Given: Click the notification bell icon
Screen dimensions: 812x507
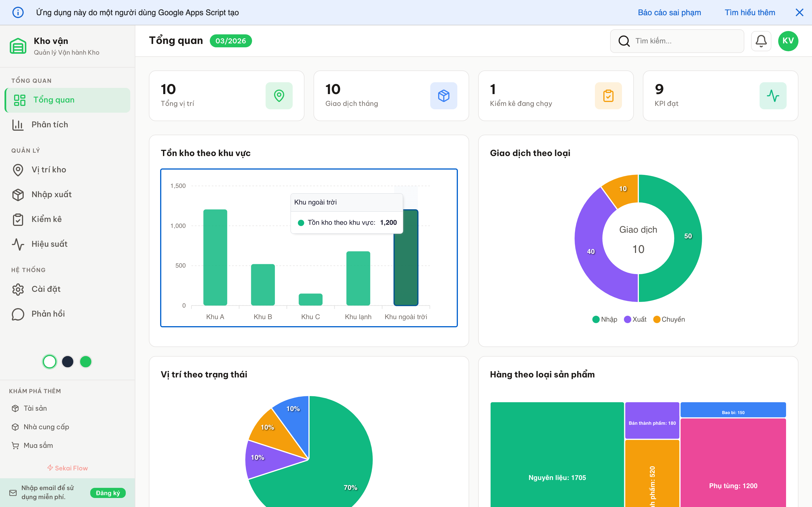Looking at the screenshot, I should click(761, 41).
